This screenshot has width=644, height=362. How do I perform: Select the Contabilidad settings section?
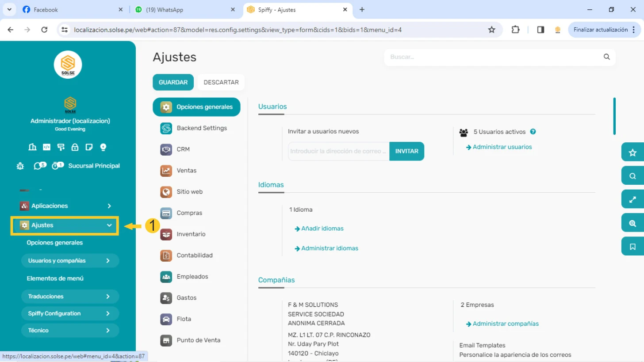(194, 255)
